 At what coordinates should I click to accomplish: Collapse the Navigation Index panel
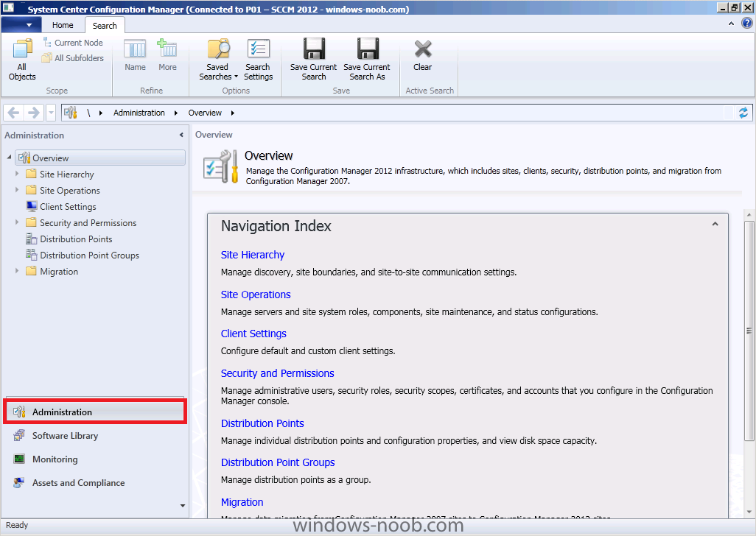click(x=715, y=224)
